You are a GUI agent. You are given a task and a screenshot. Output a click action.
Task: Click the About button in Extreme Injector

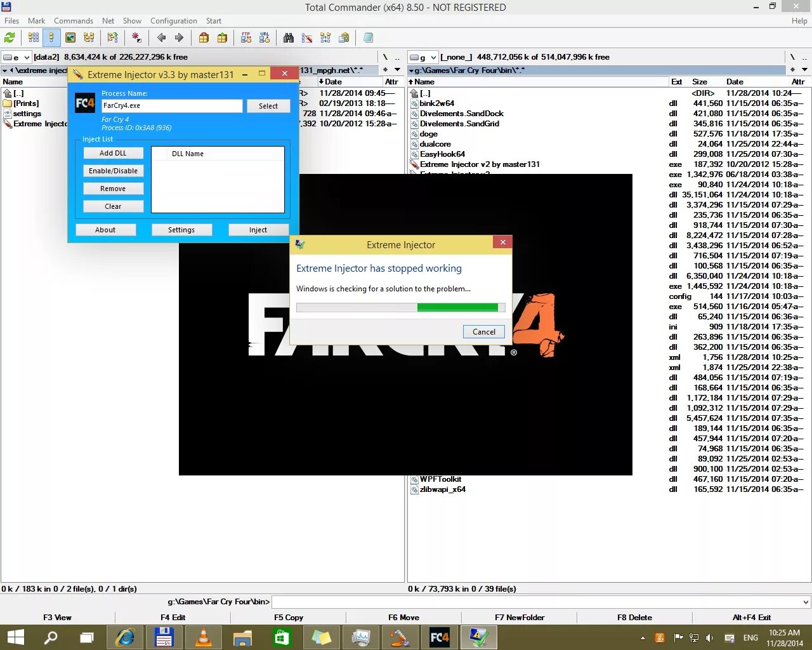click(105, 230)
